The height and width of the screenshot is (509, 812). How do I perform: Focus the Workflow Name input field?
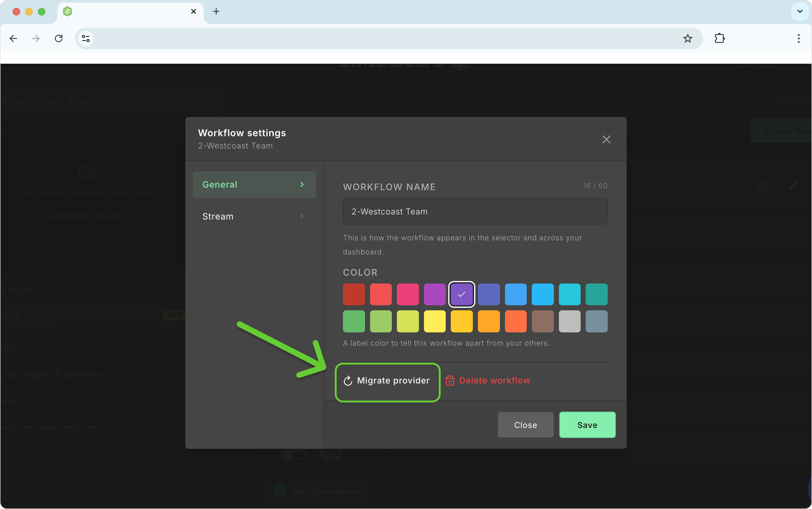point(475,211)
